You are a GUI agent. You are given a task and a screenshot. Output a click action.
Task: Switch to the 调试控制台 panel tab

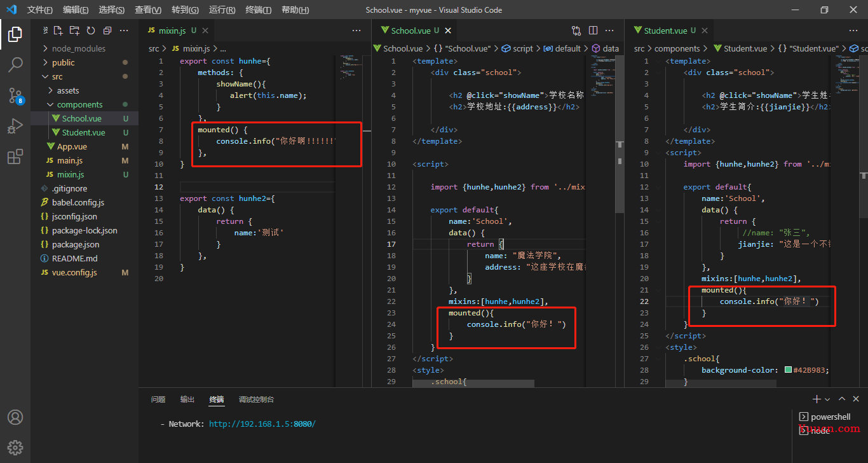[257, 399]
